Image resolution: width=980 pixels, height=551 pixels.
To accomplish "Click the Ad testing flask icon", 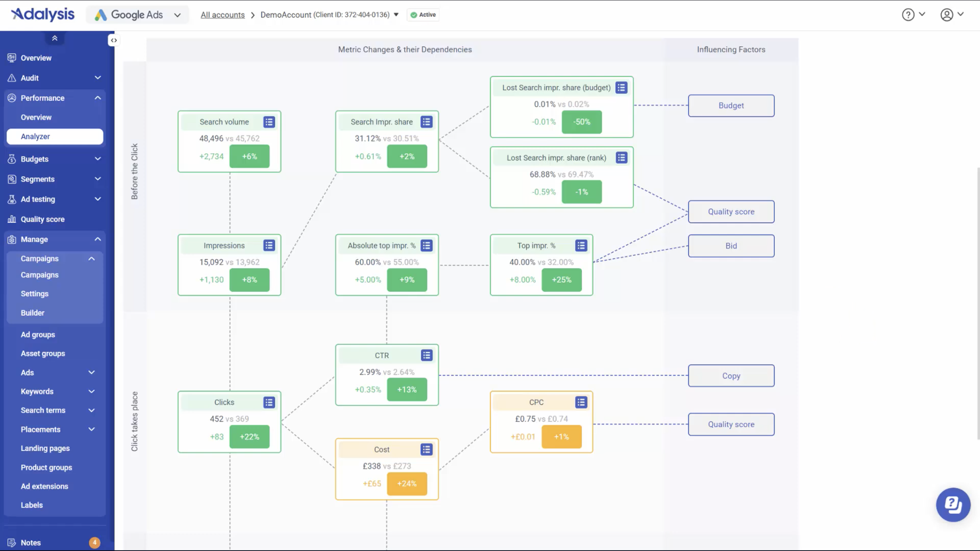I will pyautogui.click(x=12, y=199).
